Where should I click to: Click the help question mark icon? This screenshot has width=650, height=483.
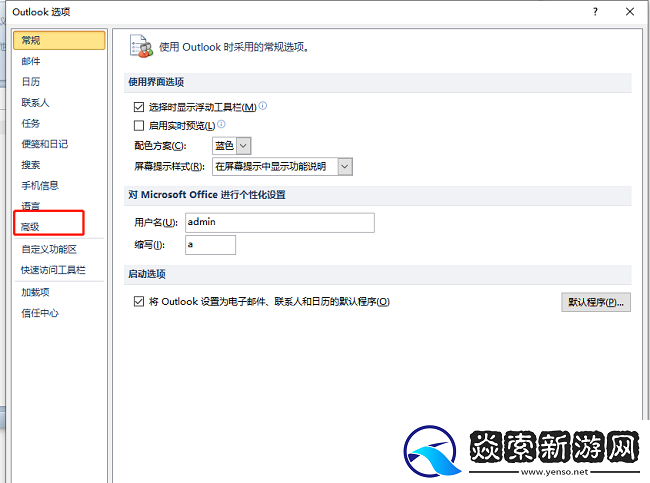tap(595, 12)
